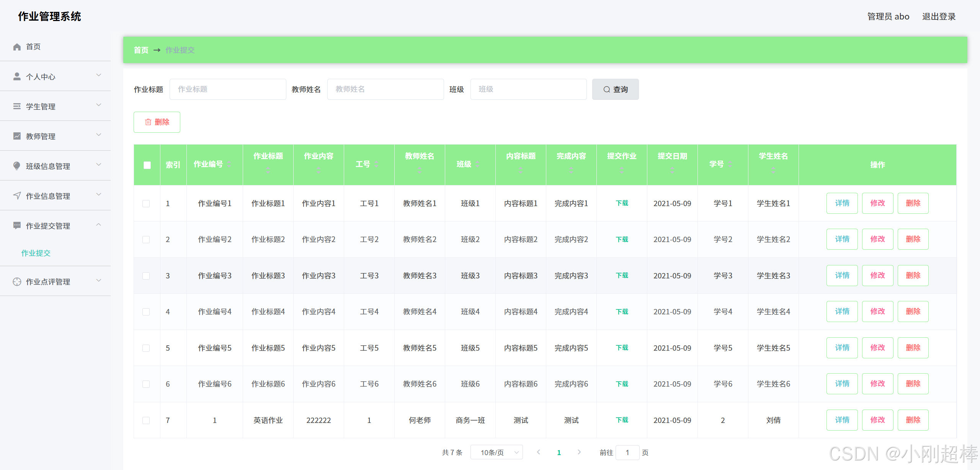Click the lightbulb icon beside 班级信息管理
The image size is (980, 470).
click(17, 166)
